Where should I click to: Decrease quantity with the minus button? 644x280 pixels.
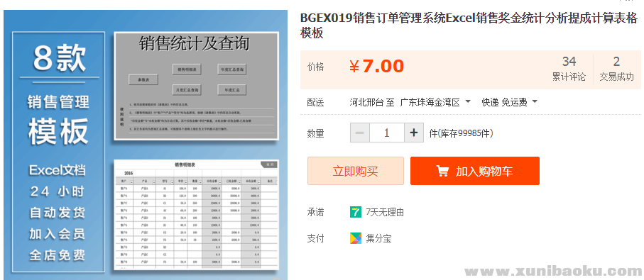click(x=360, y=133)
